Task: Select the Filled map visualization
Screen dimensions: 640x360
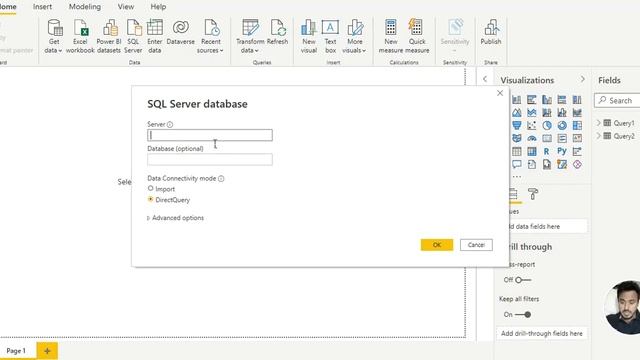Action: 517,138
